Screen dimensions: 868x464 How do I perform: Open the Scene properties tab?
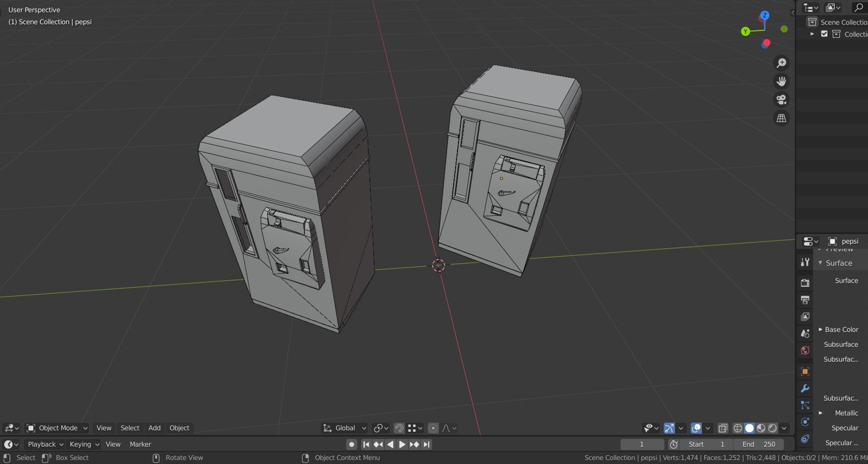coord(805,333)
